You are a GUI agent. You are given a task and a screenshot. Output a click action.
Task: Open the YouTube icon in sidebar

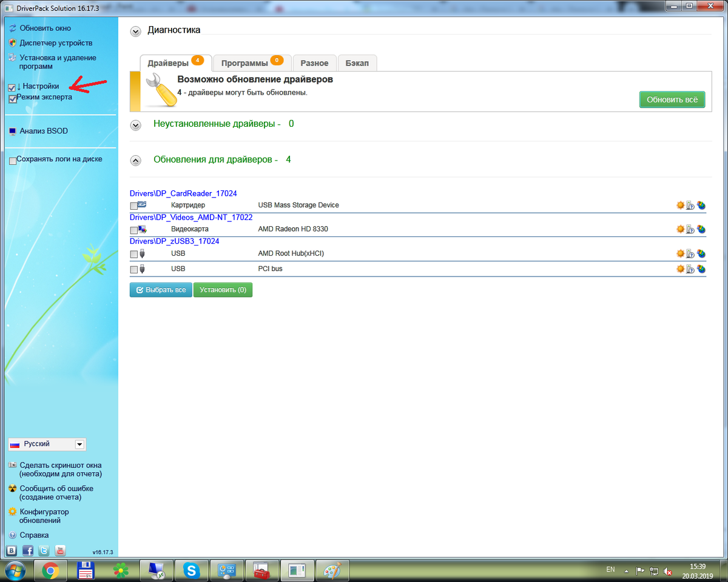pyautogui.click(x=60, y=550)
